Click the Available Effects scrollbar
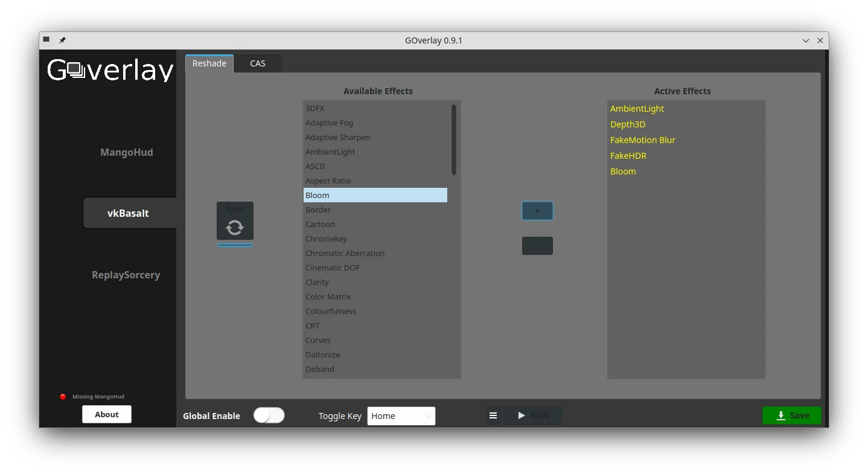The image size is (868, 474). (453, 140)
